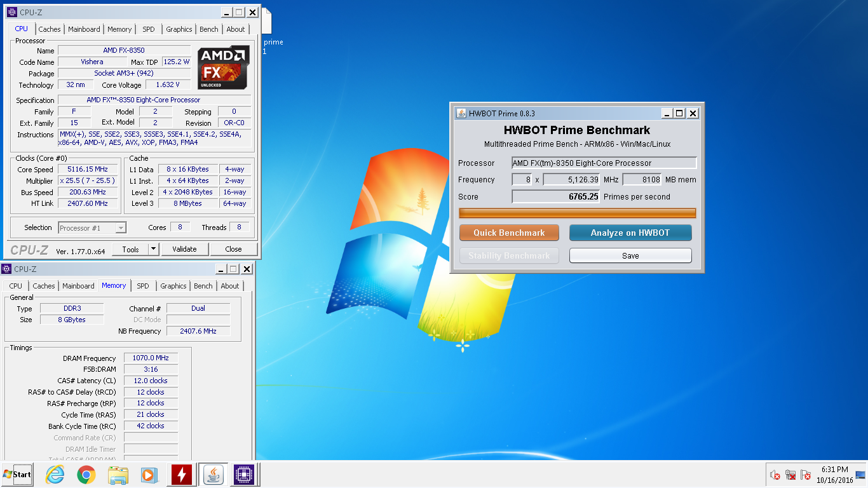Select the CPU-Z purple chip taskbar icon
Image resolution: width=868 pixels, height=488 pixels.
tap(244, 475)
